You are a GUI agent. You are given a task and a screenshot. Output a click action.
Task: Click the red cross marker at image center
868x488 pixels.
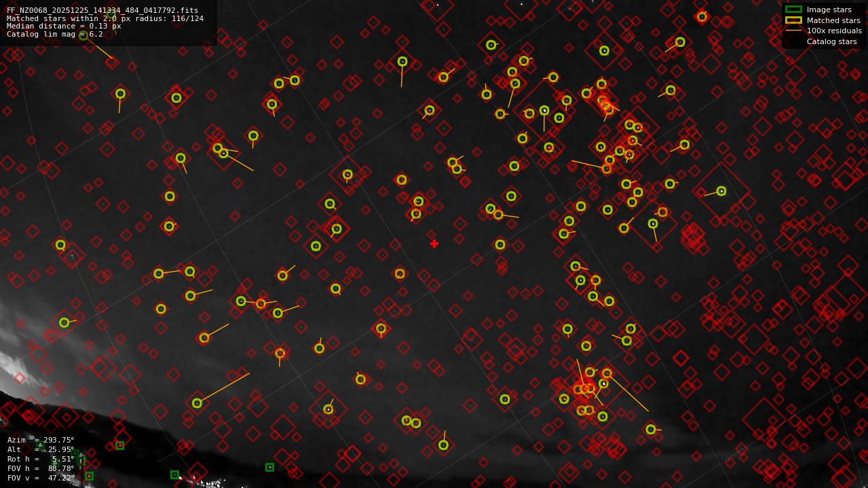click(x=434, y=244)
